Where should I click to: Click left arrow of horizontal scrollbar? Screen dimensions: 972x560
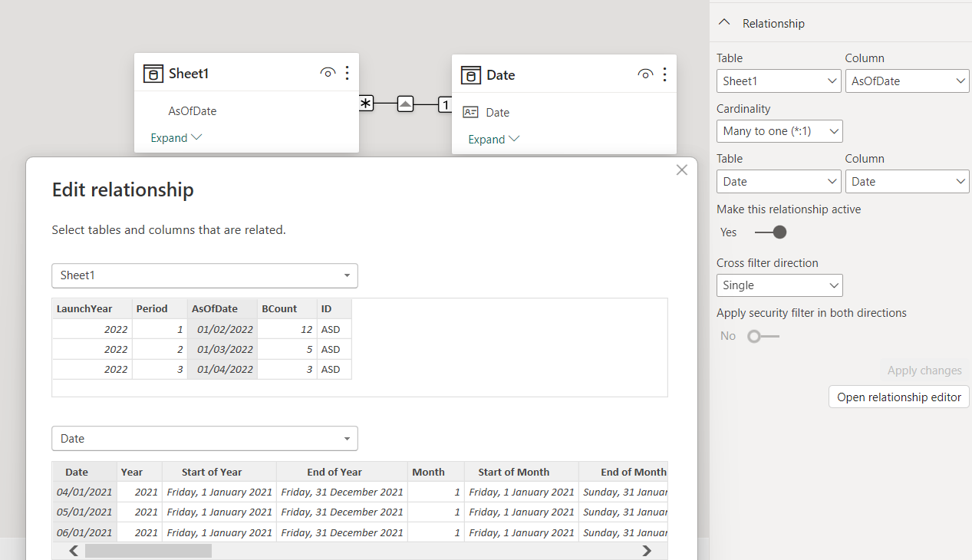click(x=74, y=551)
